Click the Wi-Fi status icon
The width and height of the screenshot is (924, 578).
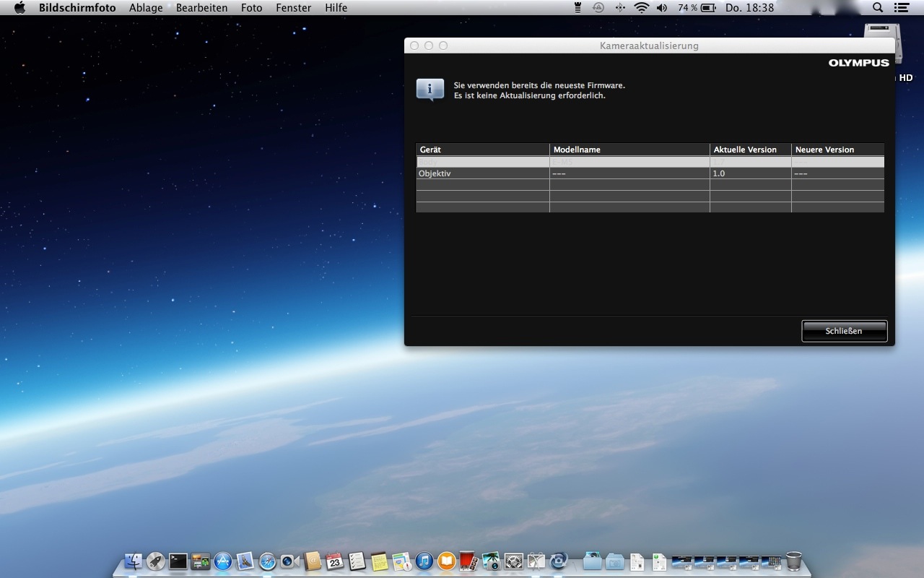pos(641,8)
